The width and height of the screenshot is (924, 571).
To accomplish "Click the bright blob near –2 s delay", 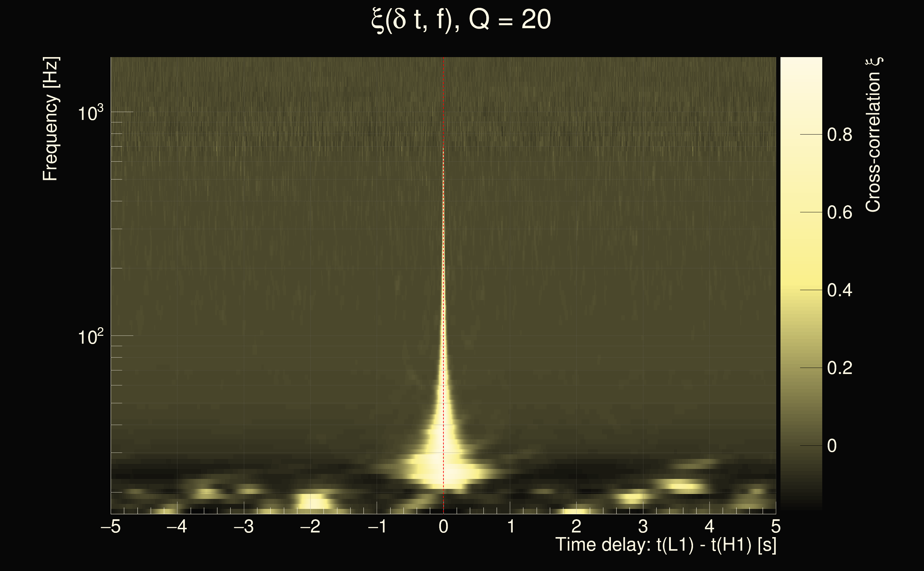I will point(314,502).
